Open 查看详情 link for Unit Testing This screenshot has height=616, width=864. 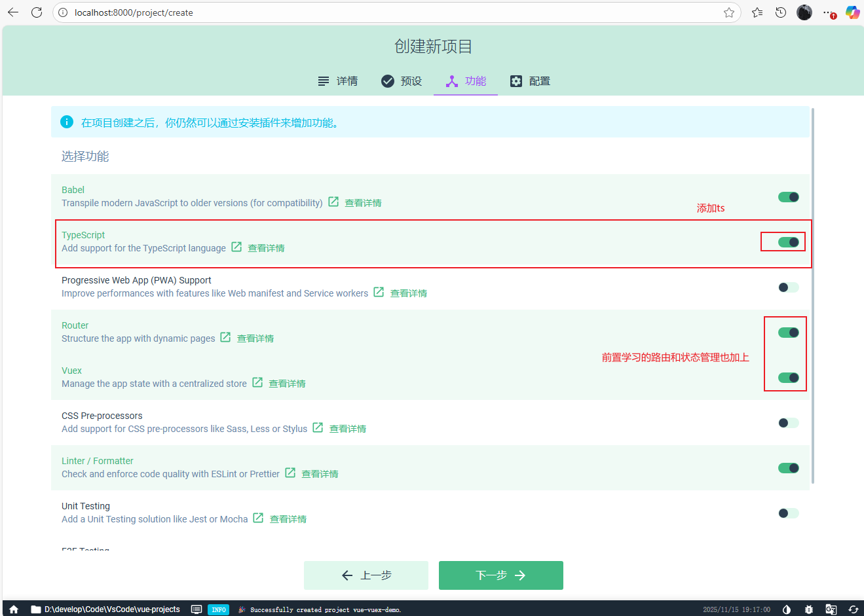tap(288, 519)
